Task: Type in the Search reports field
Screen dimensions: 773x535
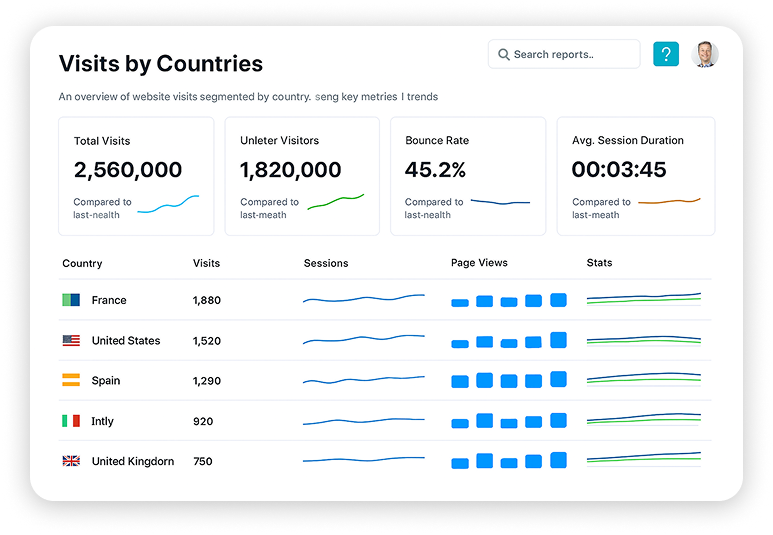Action: (572, 54)
